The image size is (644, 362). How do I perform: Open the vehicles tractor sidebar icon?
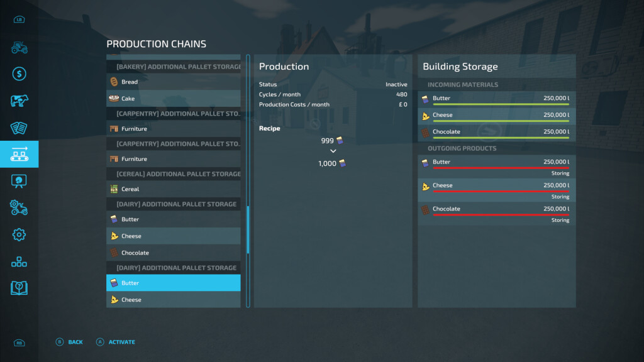pyautogui.click(x=19, y=48)
